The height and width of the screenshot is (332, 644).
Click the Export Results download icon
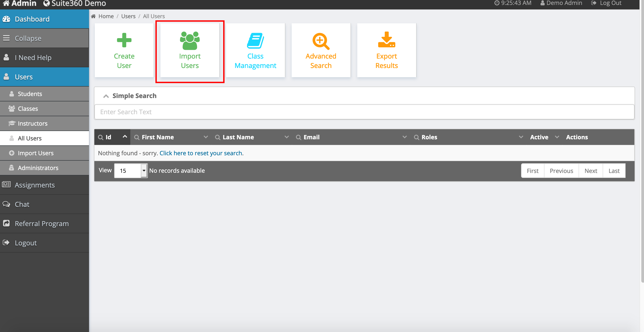[x=386, y=40]
